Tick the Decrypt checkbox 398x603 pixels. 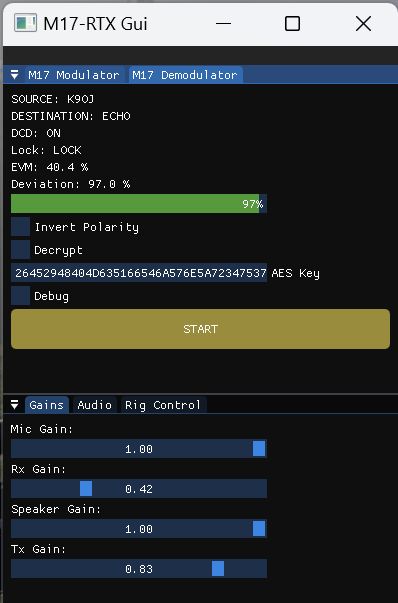[x=20, y=250]
